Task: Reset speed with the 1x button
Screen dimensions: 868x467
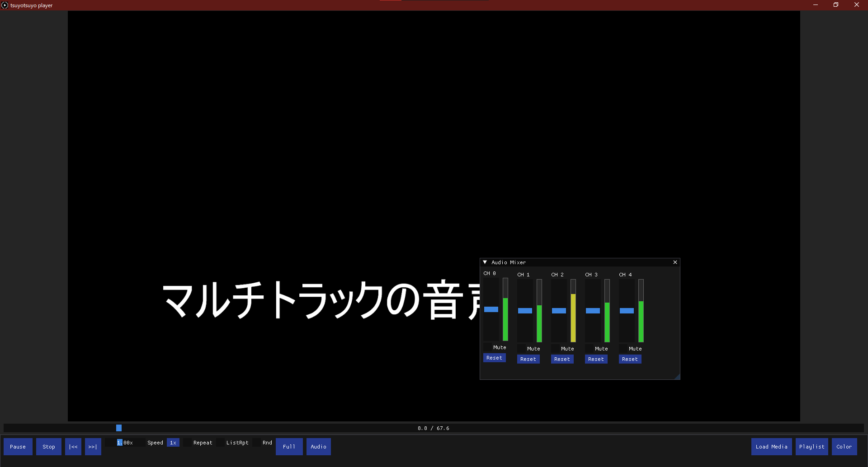Action: (173, 443)
